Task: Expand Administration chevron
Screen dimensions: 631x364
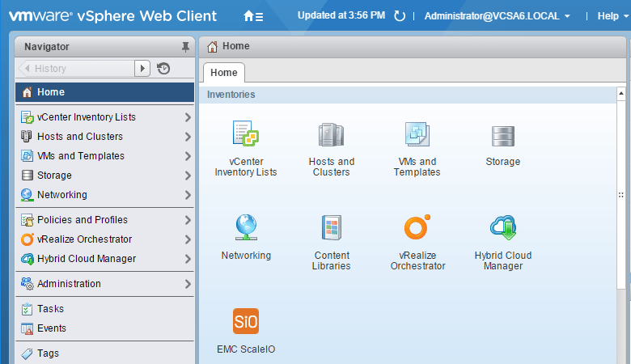Action: click(x=188, y=284)
